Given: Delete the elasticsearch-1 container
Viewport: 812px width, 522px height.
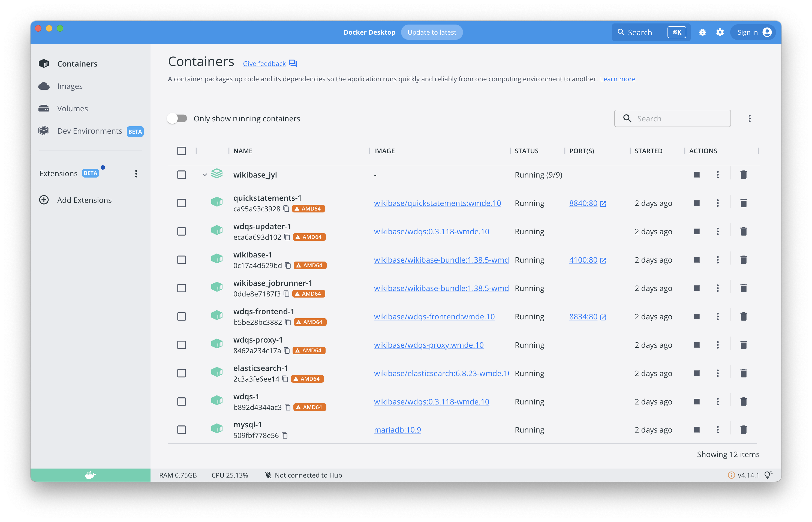Looking at the screenshot, I should point(744,373).
